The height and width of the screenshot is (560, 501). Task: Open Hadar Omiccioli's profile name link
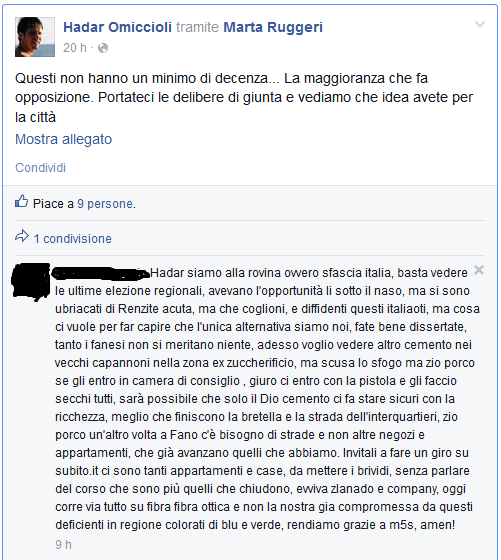tap(117, 27)
